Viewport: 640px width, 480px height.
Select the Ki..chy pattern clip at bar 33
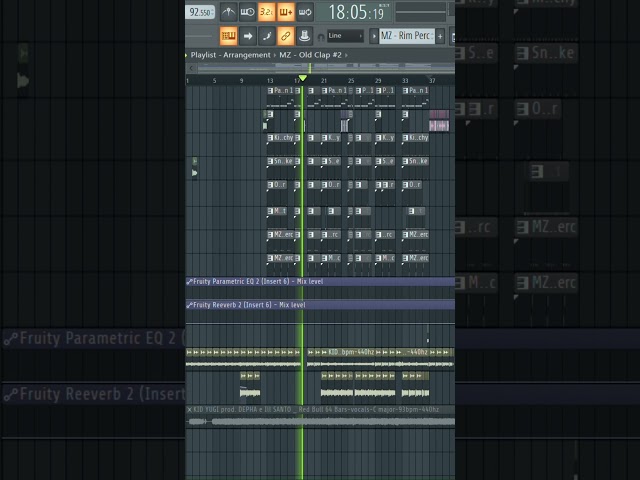pos(415,144)
